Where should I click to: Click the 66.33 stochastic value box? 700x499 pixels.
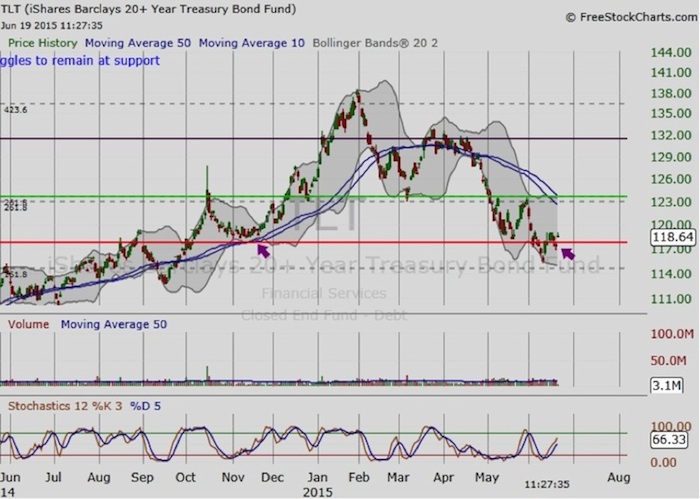click(x=669, y=440)
